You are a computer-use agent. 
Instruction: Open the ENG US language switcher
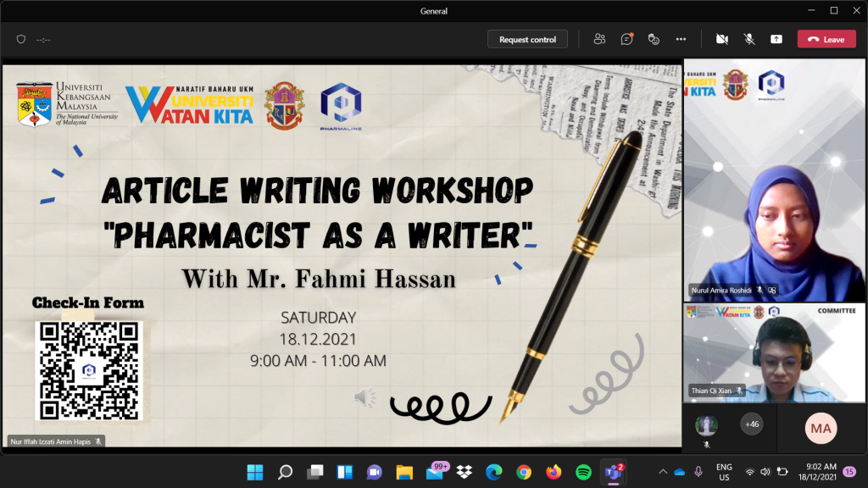coord(724,472)
